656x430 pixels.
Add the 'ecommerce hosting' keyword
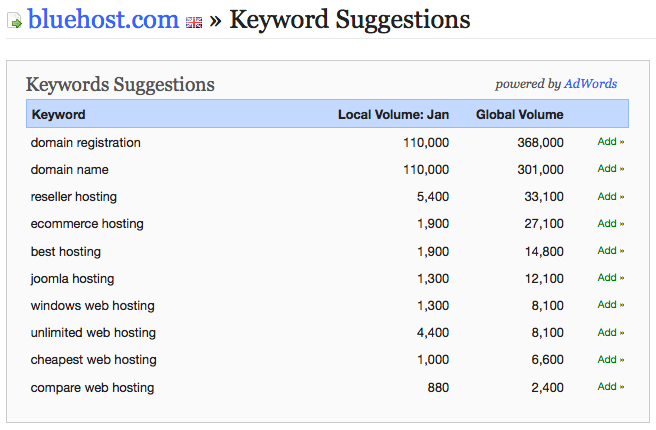click(x=611, y=223)
